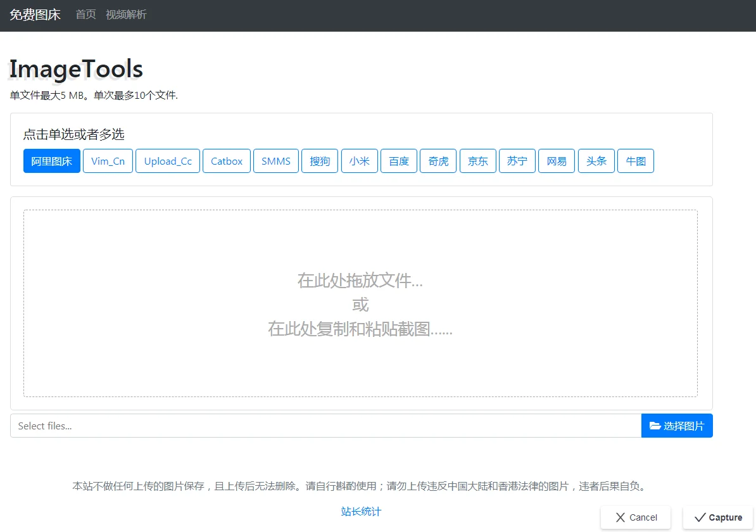Toggle the 搜狗 host button
Viewport: 756px width, 532px height.
(320, 161)
